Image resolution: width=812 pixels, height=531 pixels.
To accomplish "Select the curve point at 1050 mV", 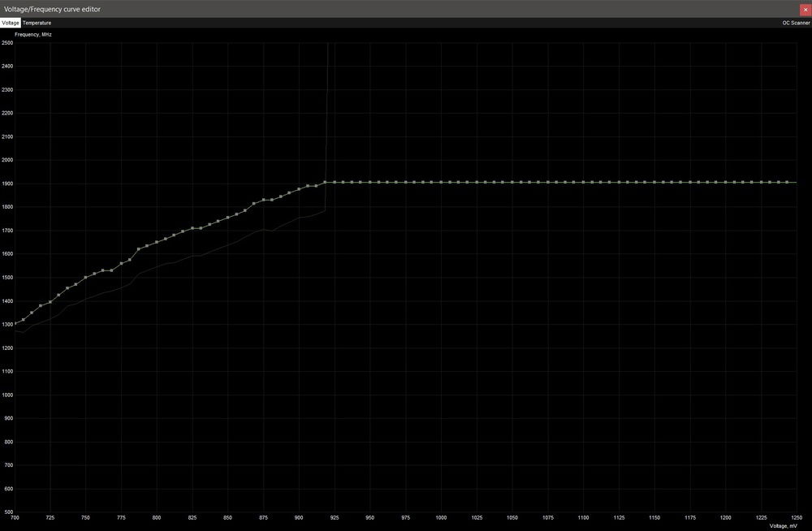I will 514,181.
